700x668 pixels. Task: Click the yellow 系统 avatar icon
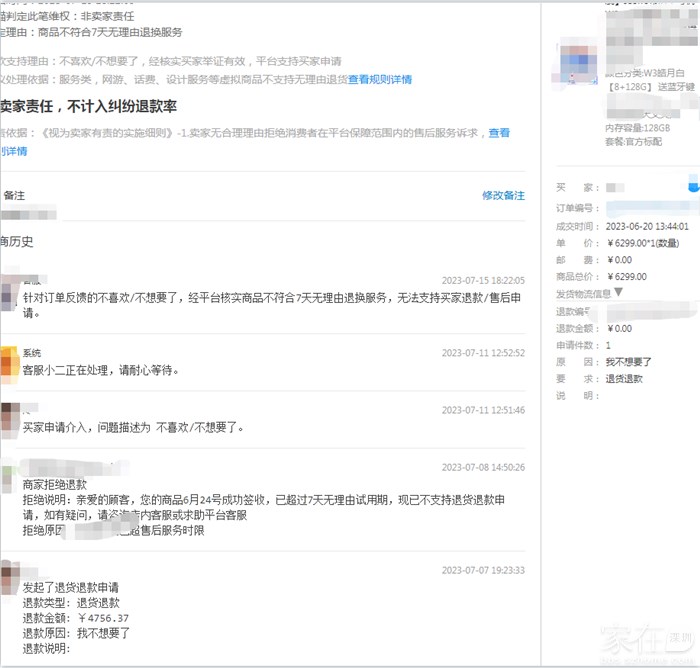point(9,360)
